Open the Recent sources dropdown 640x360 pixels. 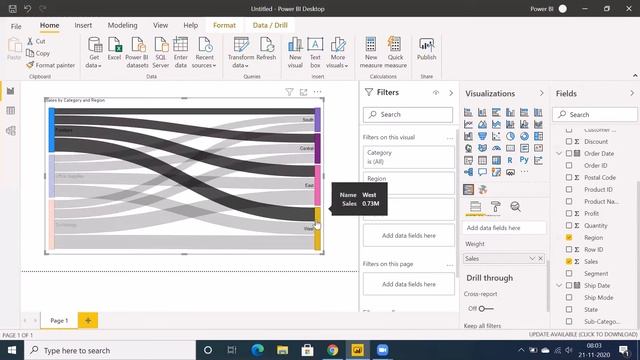[204, 52]
